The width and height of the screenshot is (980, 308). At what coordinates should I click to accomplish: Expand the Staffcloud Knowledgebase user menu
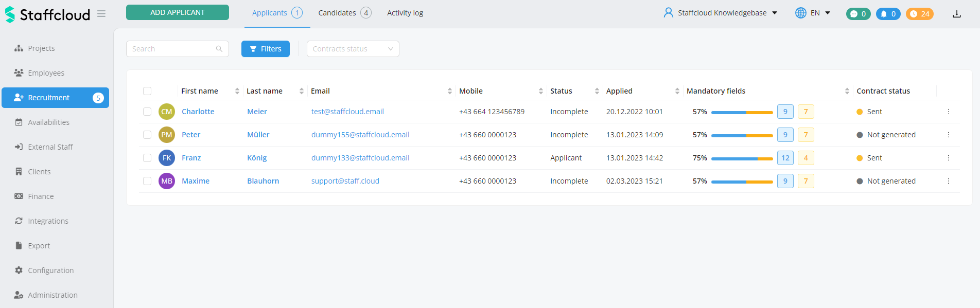coord(721,13)
